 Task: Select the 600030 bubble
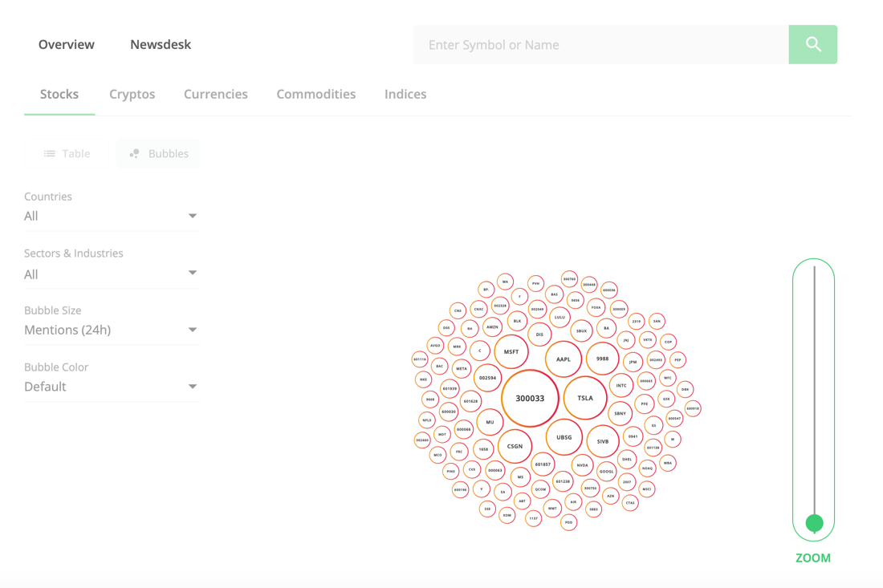(x=449, y=412)
